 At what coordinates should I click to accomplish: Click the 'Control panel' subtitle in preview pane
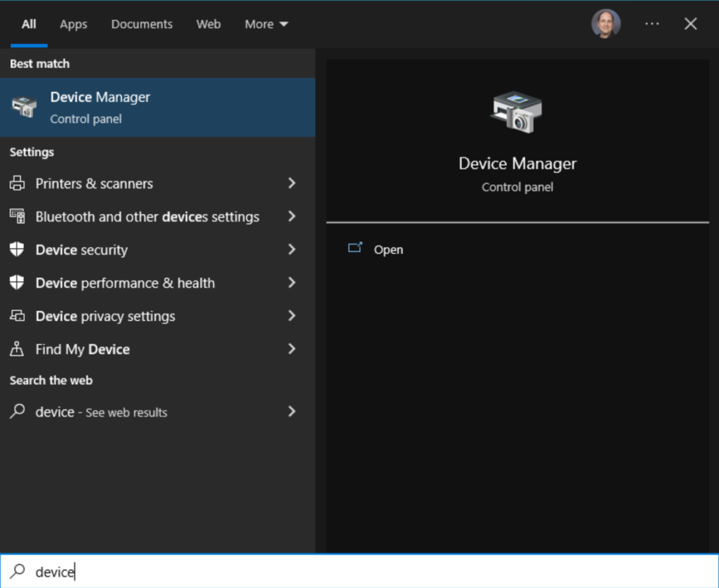517,187
